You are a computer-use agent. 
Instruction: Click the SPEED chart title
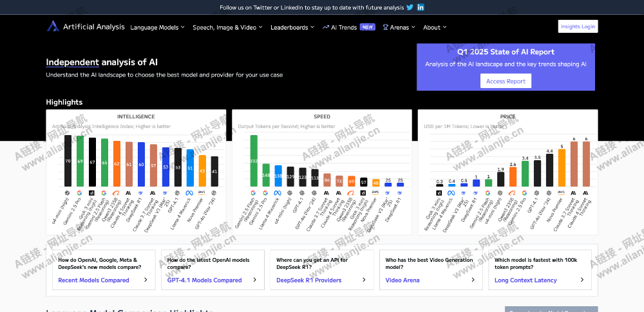click(x=321, y=116)
